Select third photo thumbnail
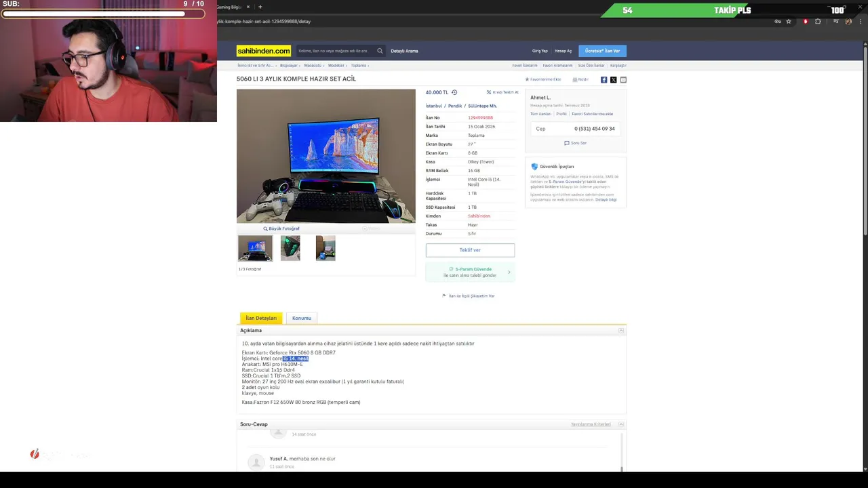 click(x=325, y=249)
